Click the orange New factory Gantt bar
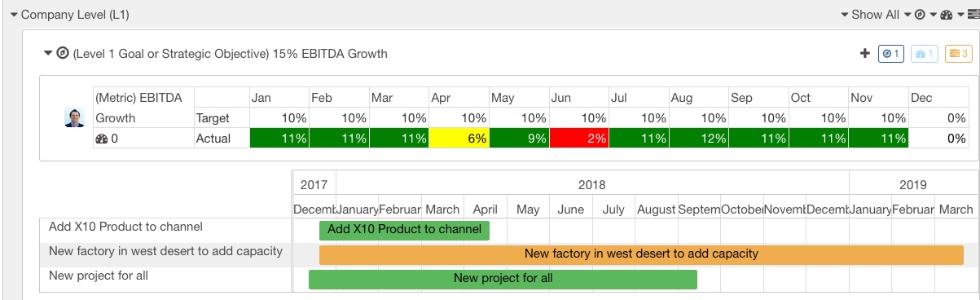 coord(641,254)
